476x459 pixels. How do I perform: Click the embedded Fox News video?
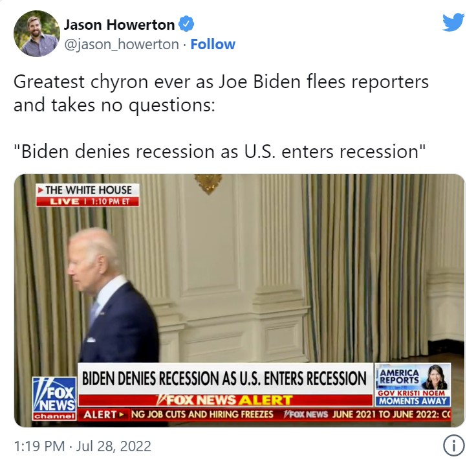(239, 300)
